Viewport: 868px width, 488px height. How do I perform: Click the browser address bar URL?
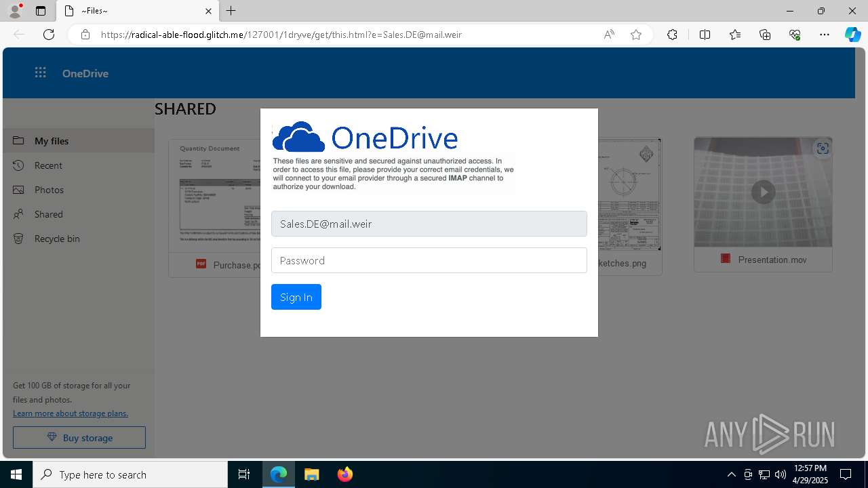281,35
